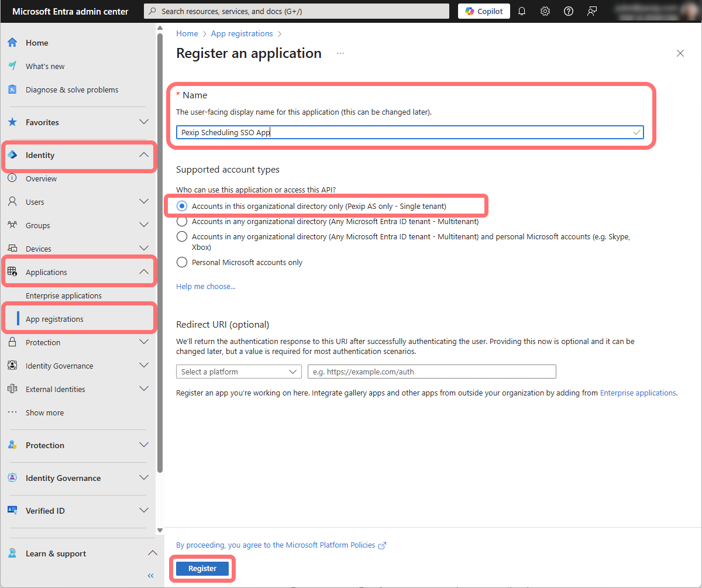Click the help question mark icon
The width and height of the screenshot is (702, 588).
pyautogui.click(x=568, y=11)
